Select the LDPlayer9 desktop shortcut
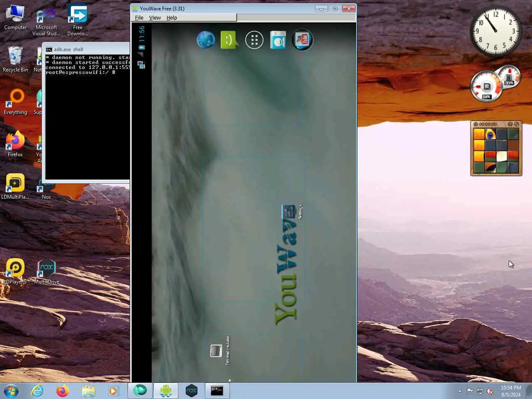532x399 pixels. [15, 272]
